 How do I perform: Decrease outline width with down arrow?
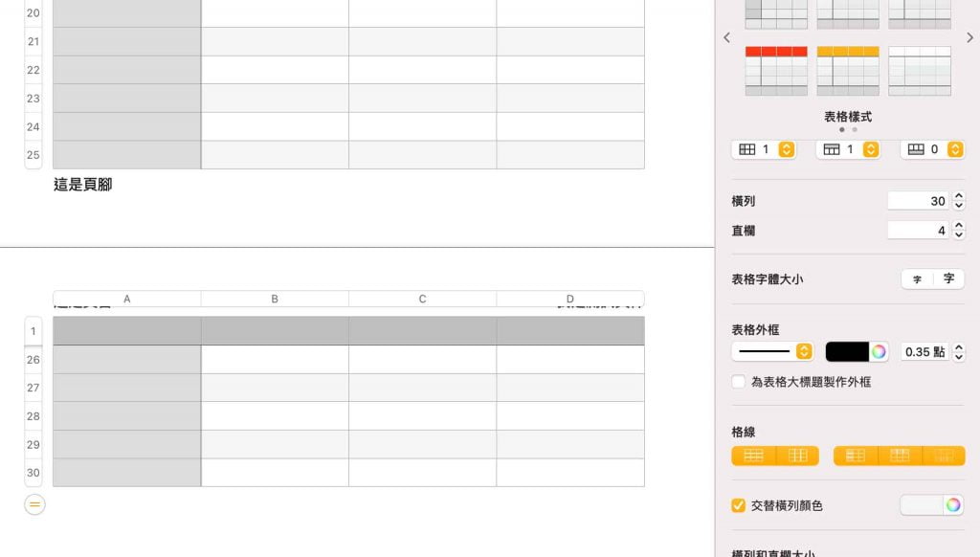click(x=959, y=356)
